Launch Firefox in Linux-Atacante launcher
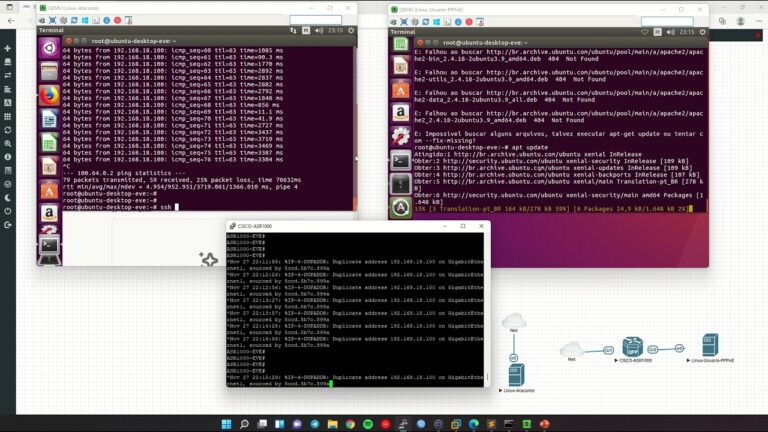 click(49, 96)
